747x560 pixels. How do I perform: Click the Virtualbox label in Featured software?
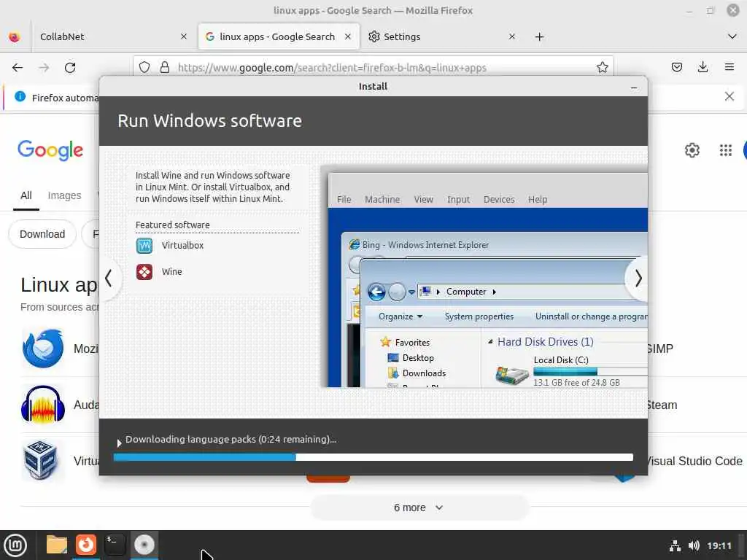pos(182,246)
